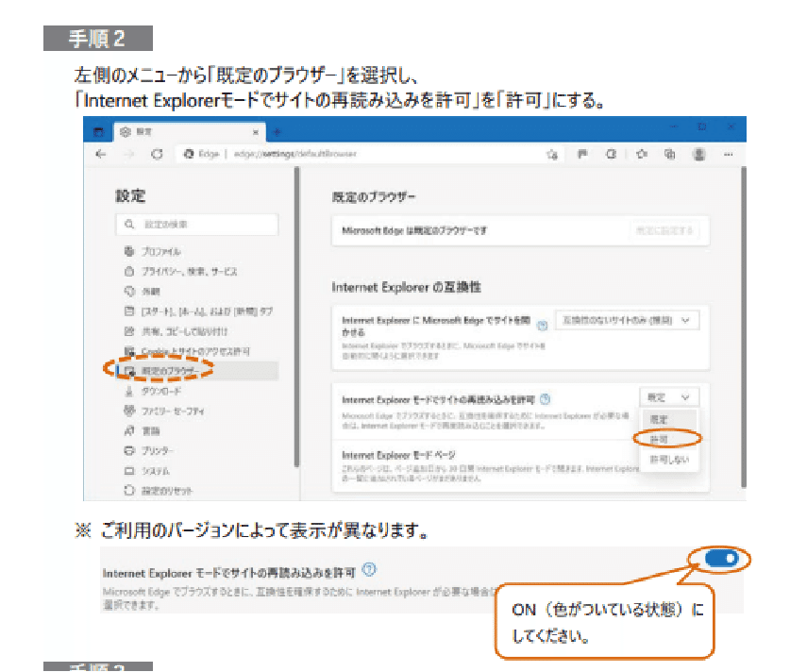Click the Edge logo in address bar
This screenshot has width=790, height=672.
[189, 154]
